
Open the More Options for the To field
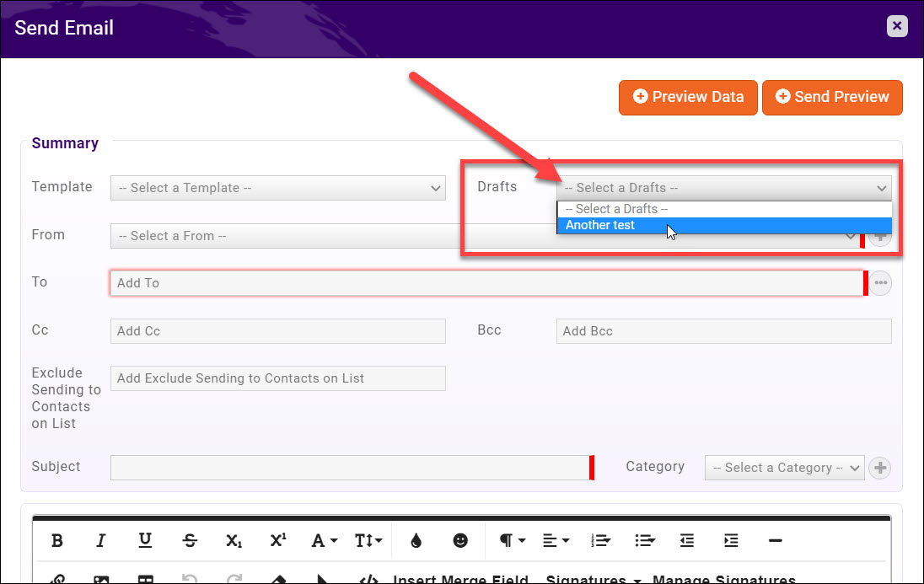point(879,282)
